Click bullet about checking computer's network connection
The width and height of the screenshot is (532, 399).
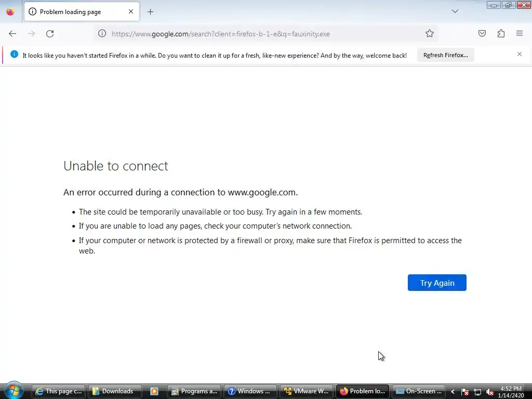click(215, 226)
